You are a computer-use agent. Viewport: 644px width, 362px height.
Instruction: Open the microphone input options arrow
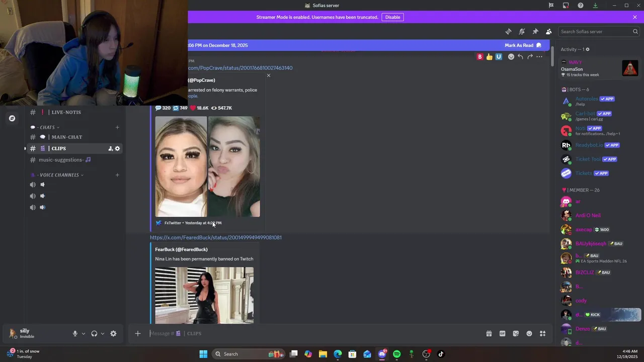(84, 333)
